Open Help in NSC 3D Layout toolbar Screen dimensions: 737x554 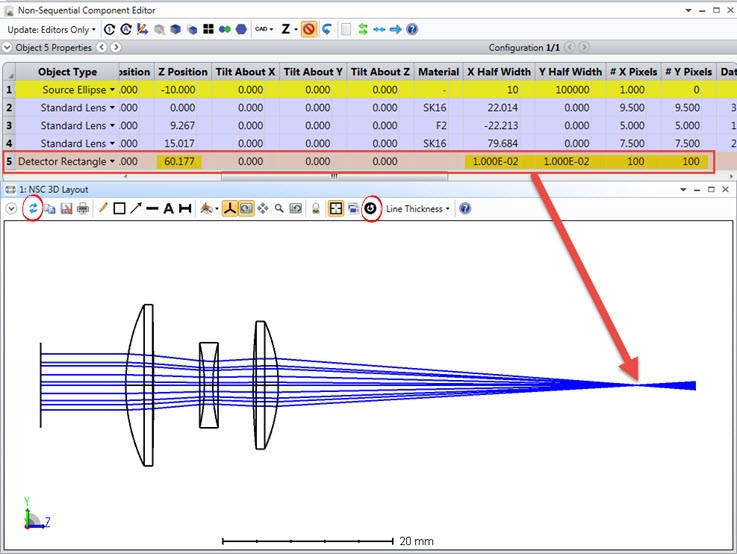pos(465,209)
